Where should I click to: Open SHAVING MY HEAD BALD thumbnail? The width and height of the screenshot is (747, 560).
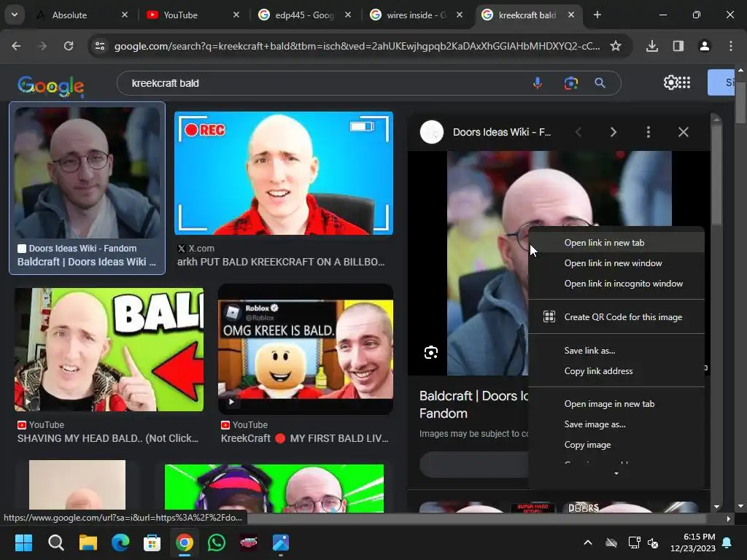109,349
